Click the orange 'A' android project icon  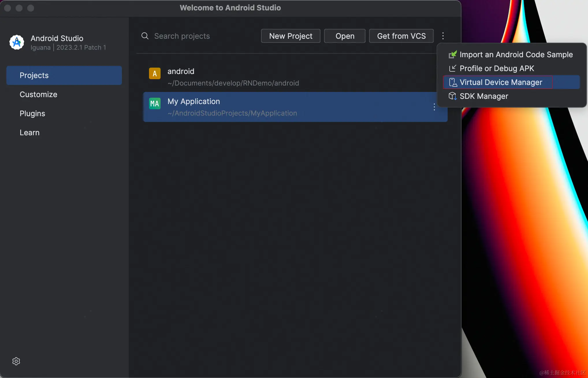155,73
